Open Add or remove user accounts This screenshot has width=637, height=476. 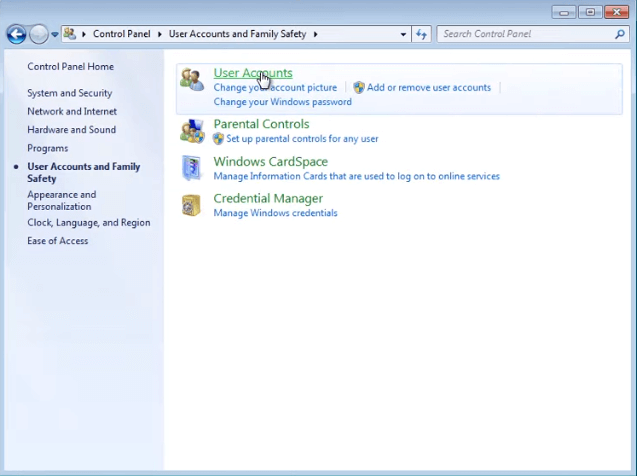pyautogui.click(x=429, y=87)
